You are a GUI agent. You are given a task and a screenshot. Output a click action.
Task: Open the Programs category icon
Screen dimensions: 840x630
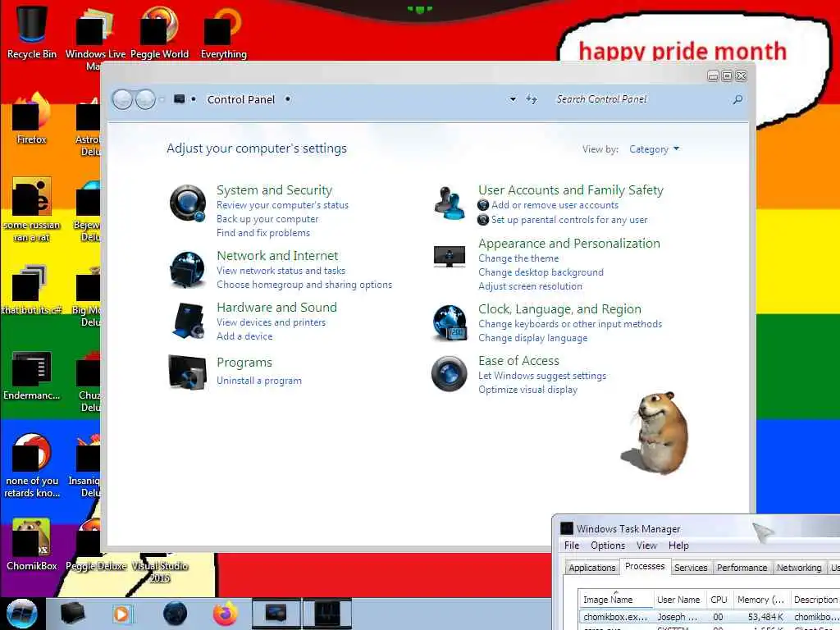pos(188,372)
